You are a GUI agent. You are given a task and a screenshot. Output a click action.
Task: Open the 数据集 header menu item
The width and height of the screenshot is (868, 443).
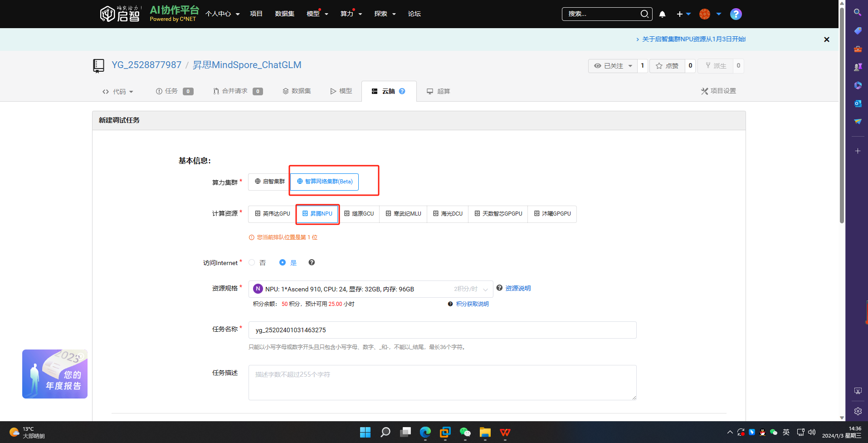284,14
